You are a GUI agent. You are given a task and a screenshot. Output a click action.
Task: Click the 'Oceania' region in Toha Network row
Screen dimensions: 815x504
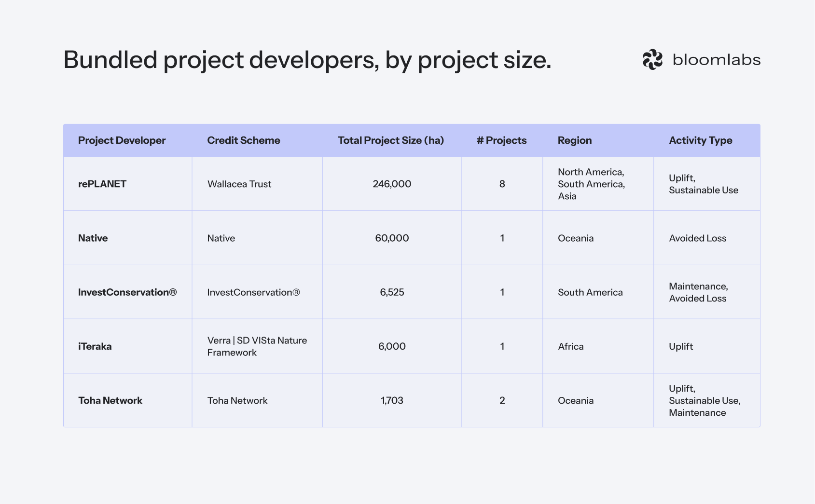point(576,400)
